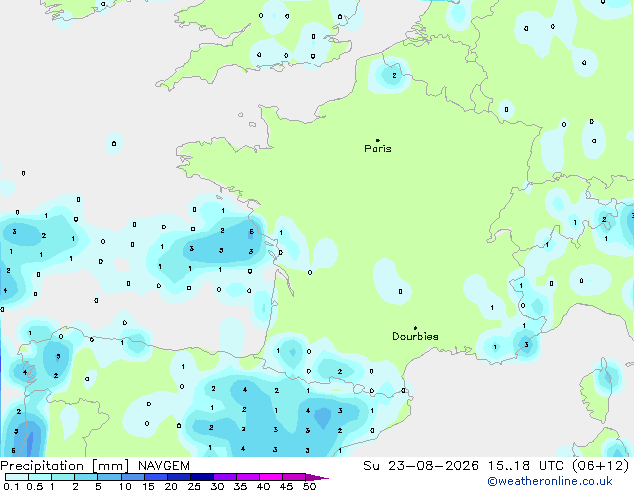Click the '20' legend scale label
The height and width of the screenshot is (490, 634).
coord(171,486)
